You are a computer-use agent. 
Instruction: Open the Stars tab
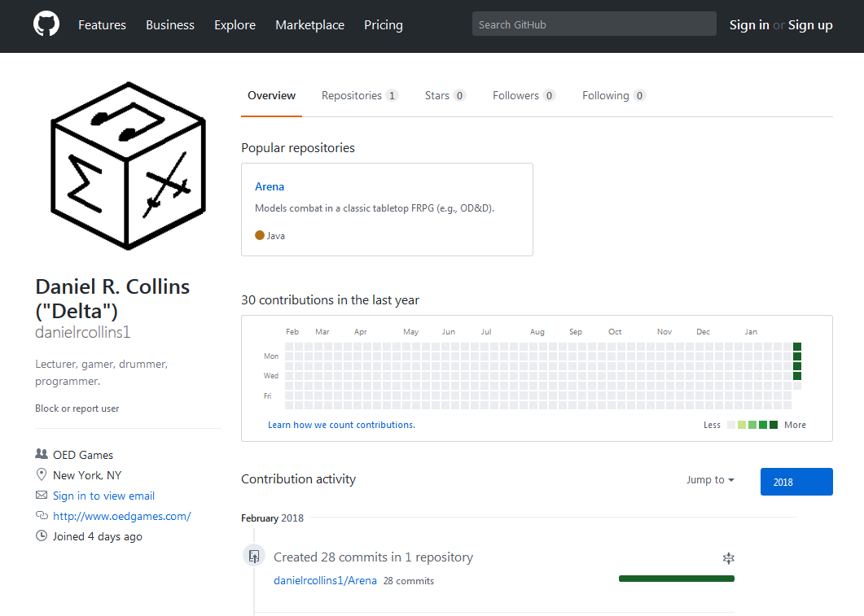click(445, 96)
